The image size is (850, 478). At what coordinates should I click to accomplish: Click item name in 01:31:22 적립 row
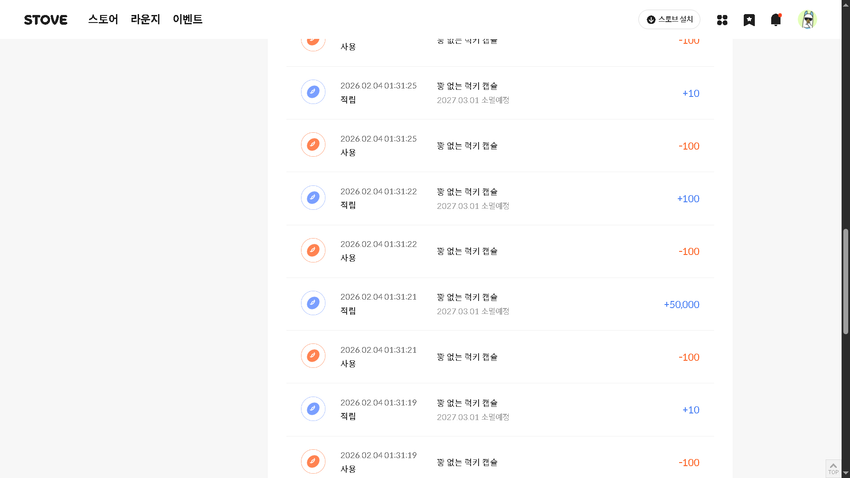467,192
